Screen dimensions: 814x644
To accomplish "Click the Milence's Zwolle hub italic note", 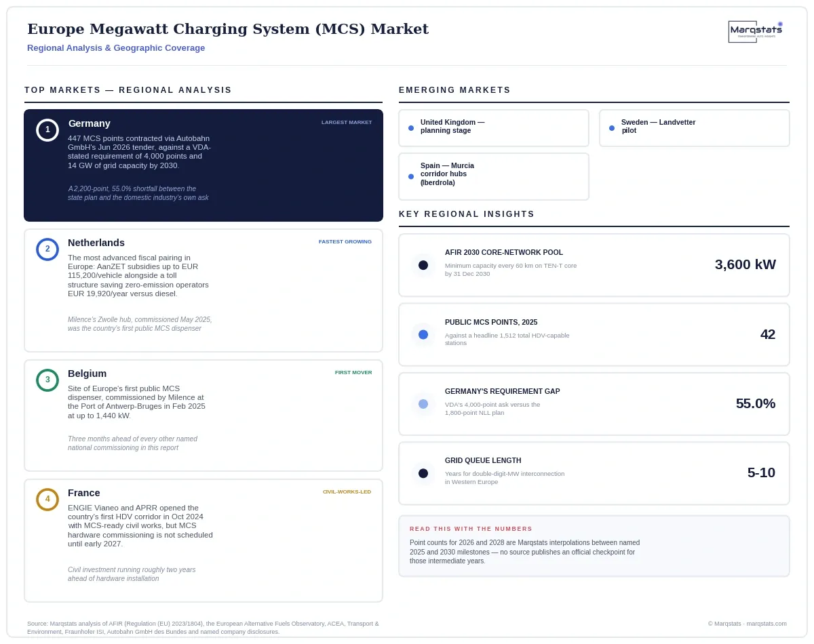I will (x=140, y=324).
